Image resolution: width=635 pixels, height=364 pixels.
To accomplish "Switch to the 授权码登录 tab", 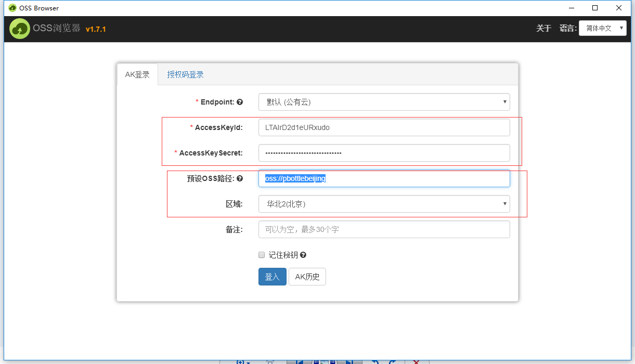I will tap(185, 74).
